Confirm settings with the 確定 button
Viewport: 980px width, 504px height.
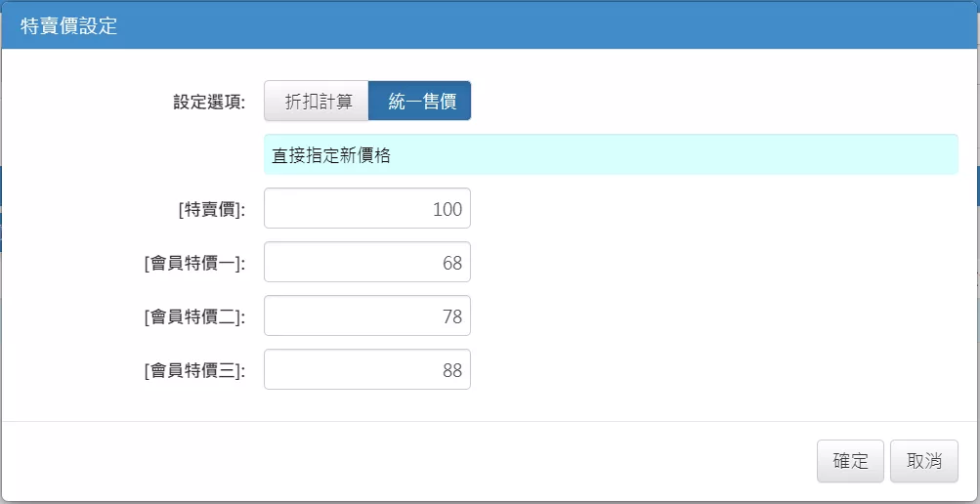850,462
